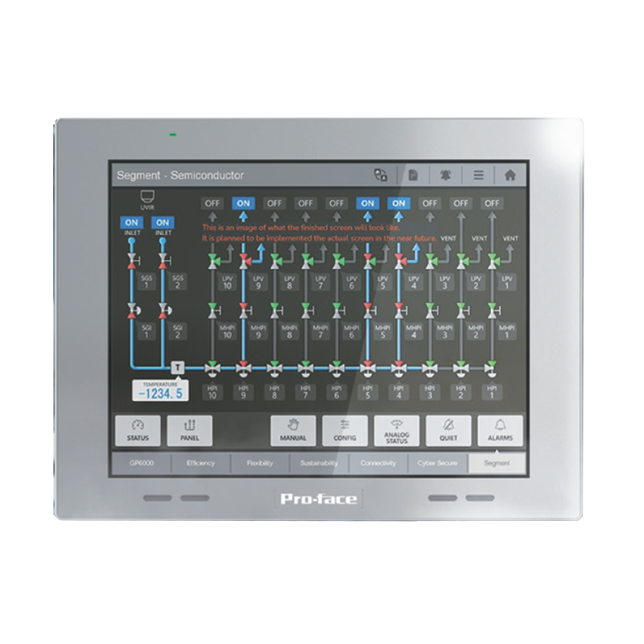Image resolution: width=644 pixels, height=644 pixels.
Task: Switch to the Connectivity tab
Action: 378,464
